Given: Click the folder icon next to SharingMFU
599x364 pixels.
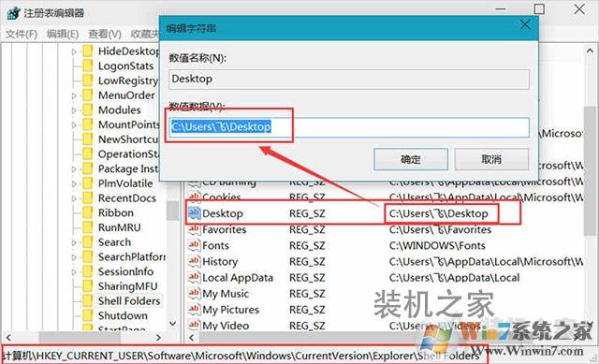Looking at the screenshot, I should 88,286.
